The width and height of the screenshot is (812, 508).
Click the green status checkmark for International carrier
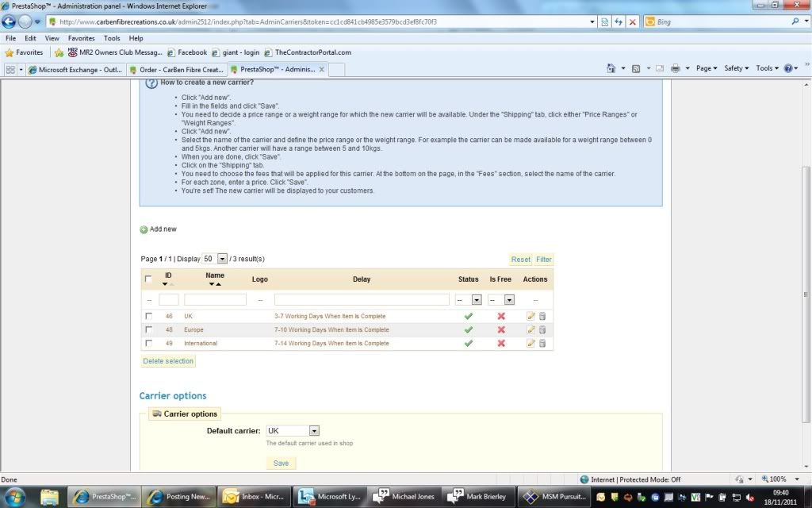(468, 343)
